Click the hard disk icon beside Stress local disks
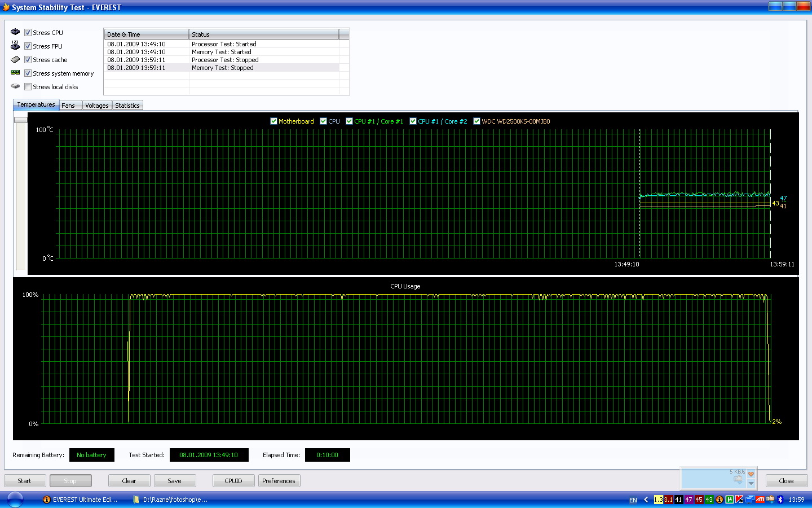The width and height of the screenshot is (812, 508). (15, 86)
